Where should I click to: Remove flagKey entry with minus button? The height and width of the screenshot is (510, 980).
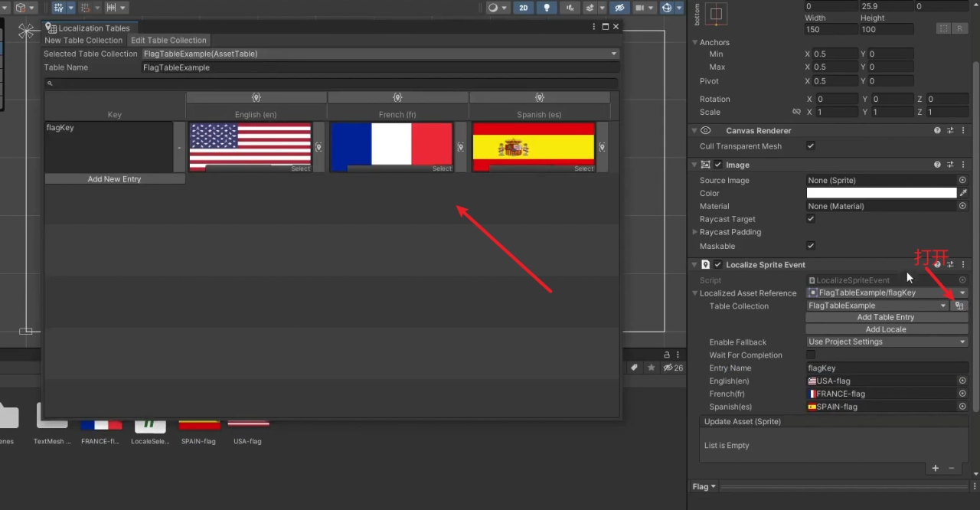pos(179,146)
